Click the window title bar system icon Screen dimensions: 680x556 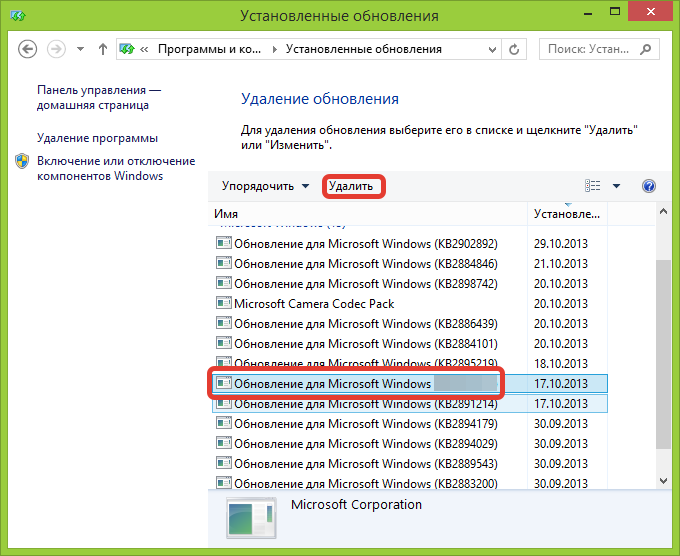click(18, 16)
